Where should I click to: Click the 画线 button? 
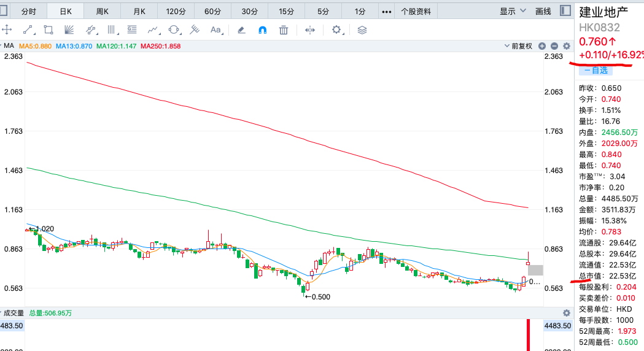click(543, 11)
